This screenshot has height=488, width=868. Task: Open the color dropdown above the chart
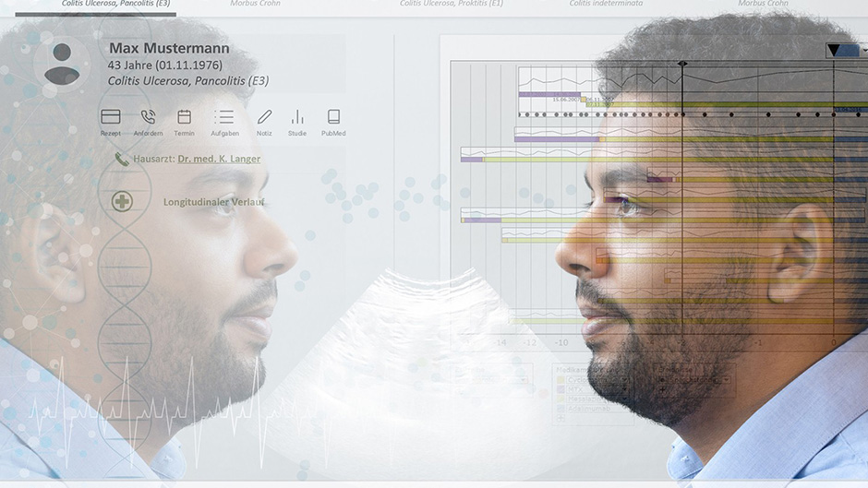point(846,51)
